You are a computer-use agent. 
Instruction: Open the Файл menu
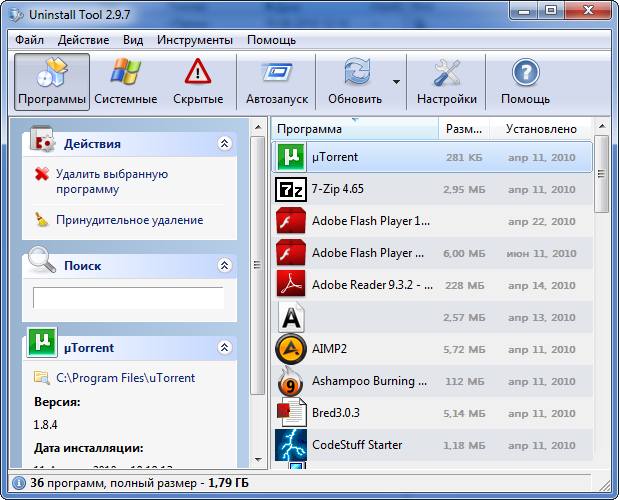coord(29,40)
